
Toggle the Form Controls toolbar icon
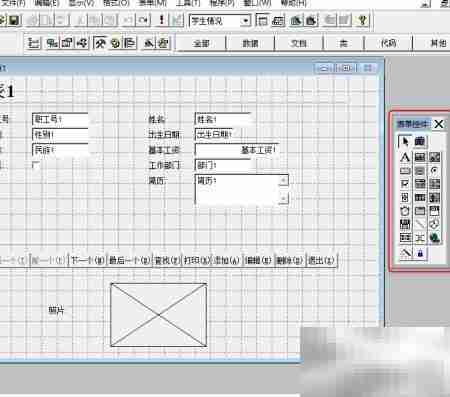coord(100,43)
